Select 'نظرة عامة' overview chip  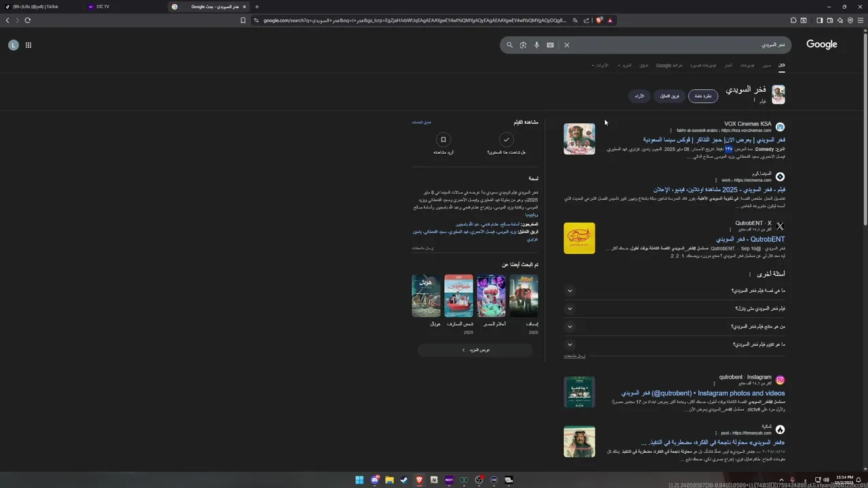(703, 96)
